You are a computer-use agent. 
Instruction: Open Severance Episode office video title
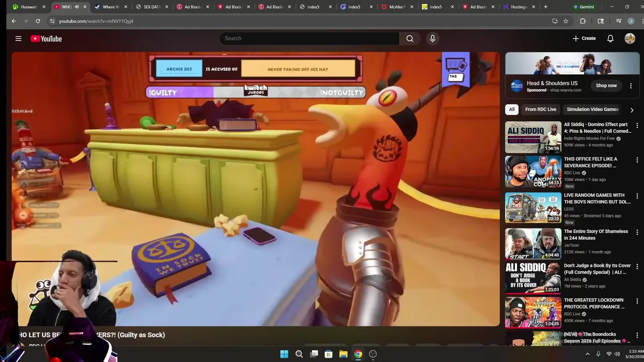tap(590, 162)
